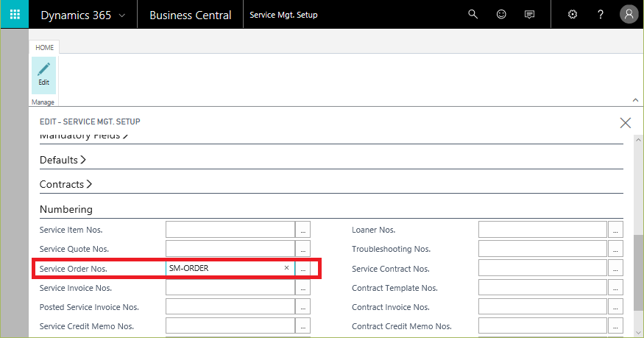Screen dimensions: 644x338
Task: Click Service Mgt. Setup breadcrumb title
Action: click(x=283, y=15)
